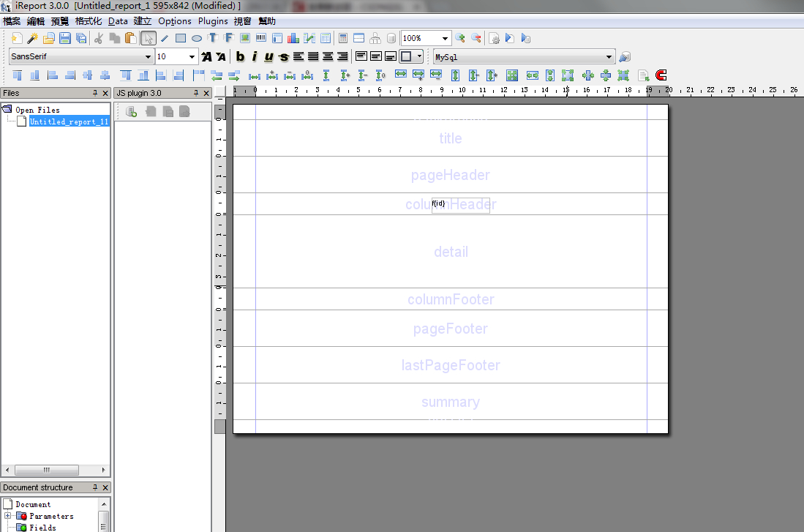Toggle italic text formatting
Image resolution: width=804 pixels, height=532 pixels.
255,57
